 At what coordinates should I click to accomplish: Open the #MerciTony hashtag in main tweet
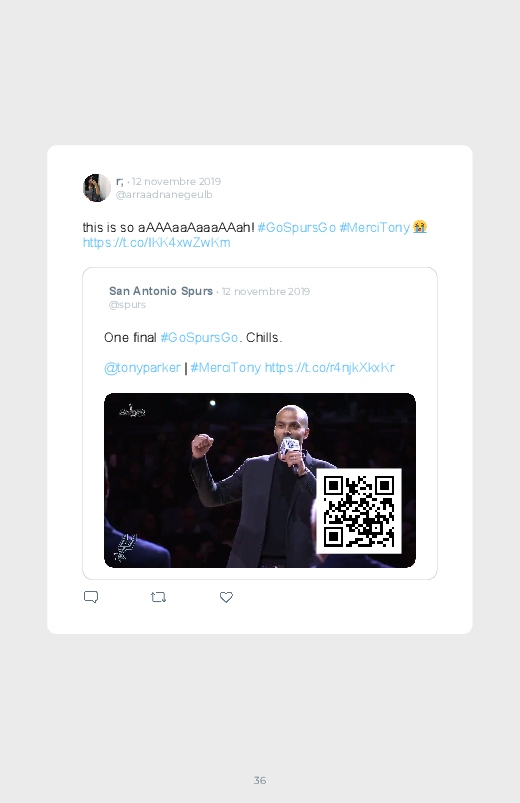[375, 227]
